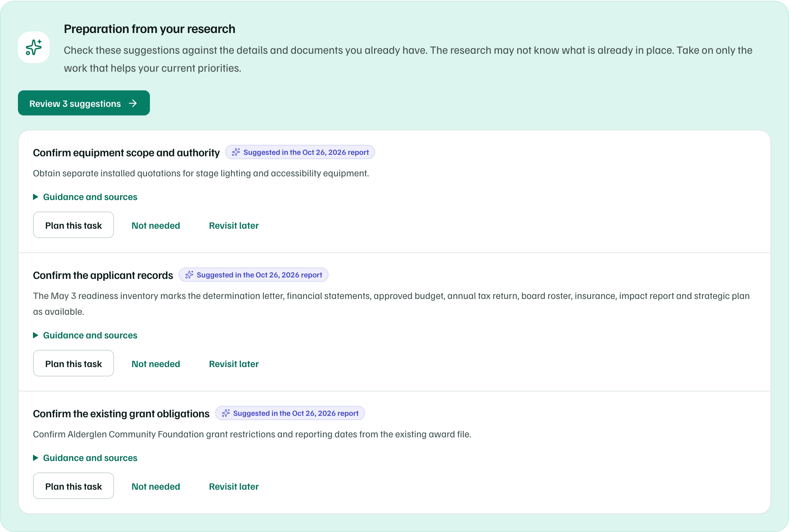Screen dimensions: 789x532
Task: Click the intro paragraph starting Check these suggestions
Action: pos(408,59)
